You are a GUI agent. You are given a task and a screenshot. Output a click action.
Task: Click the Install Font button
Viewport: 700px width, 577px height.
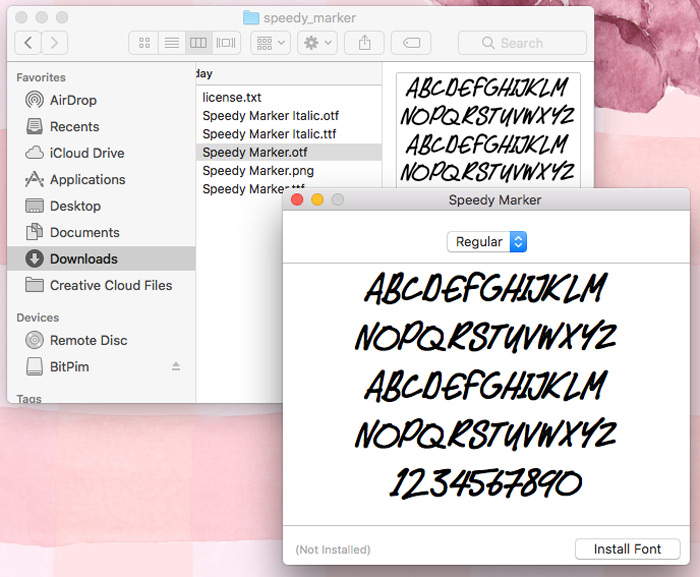click(627, 549)
